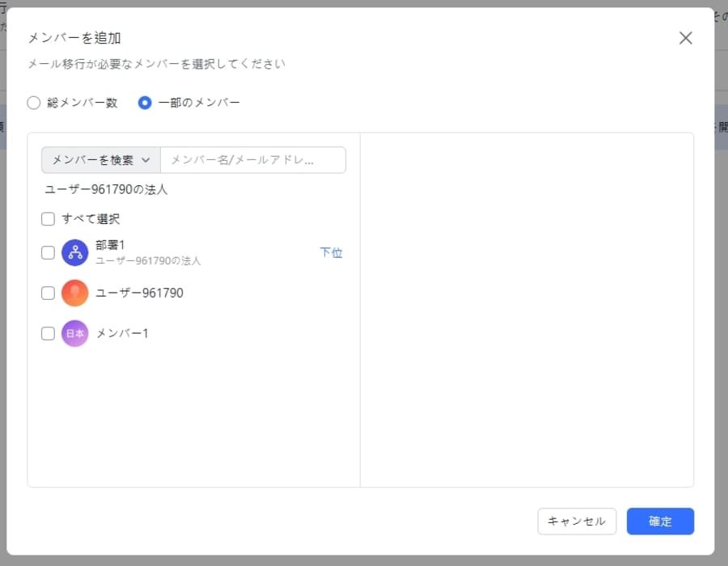Click the 確定 confirmation button
This screenshot has width=728, height=566.
pyautogui.click(x=660, y=522)
